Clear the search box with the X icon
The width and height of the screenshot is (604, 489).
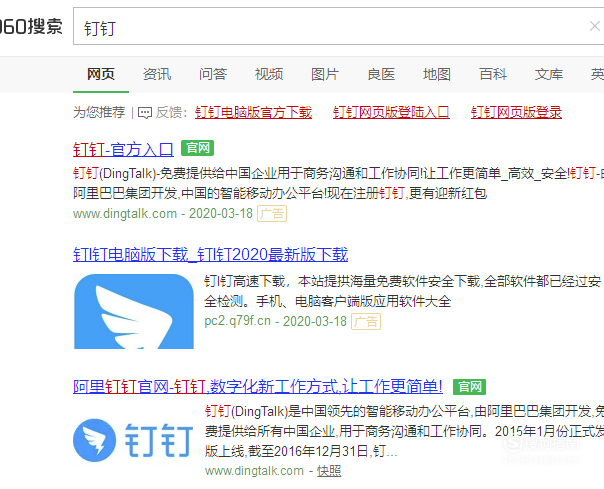594,26
